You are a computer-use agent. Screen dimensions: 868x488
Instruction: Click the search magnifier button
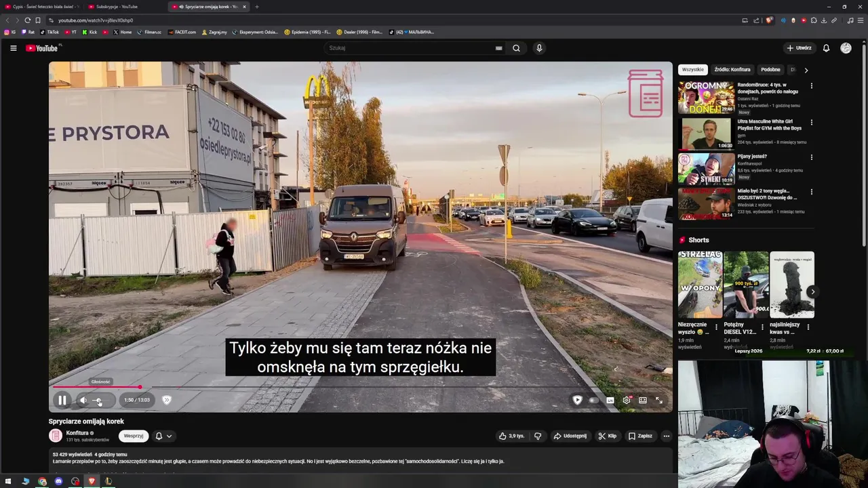(x=516, y=48)
